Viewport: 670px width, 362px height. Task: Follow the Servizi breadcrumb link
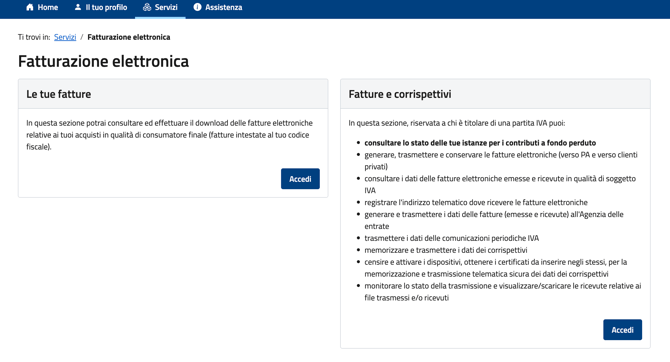65,37
